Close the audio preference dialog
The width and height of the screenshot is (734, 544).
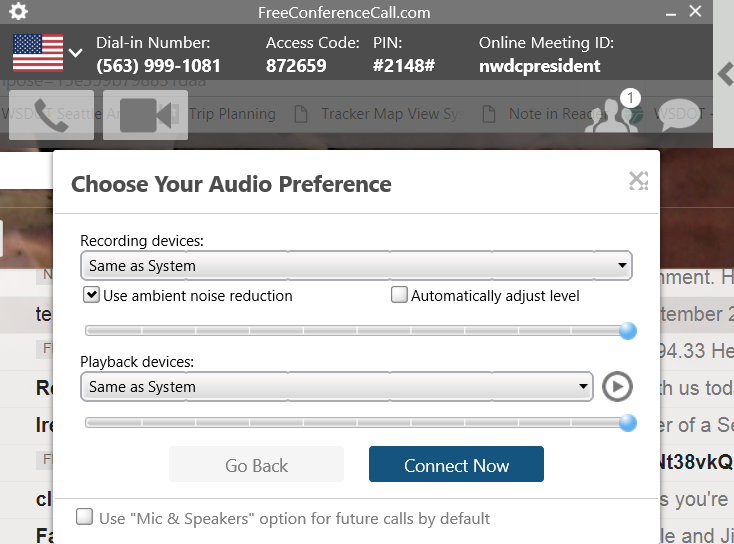tap(638, 181)
